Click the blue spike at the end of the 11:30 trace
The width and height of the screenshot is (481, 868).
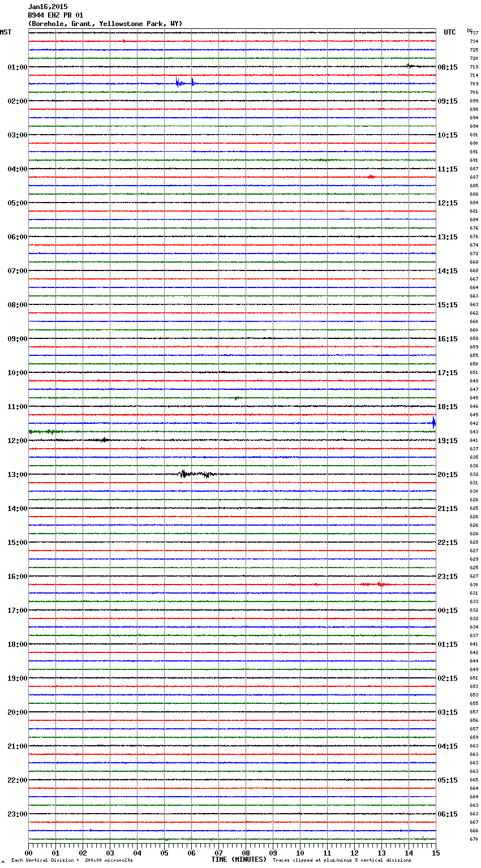pyautogui.click(x=433, y=422)
